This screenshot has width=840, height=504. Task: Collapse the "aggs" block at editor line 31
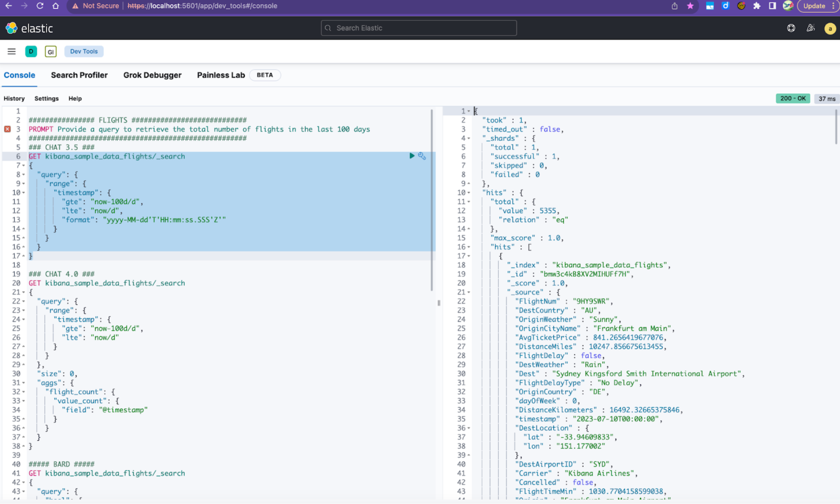coord(23,383)
